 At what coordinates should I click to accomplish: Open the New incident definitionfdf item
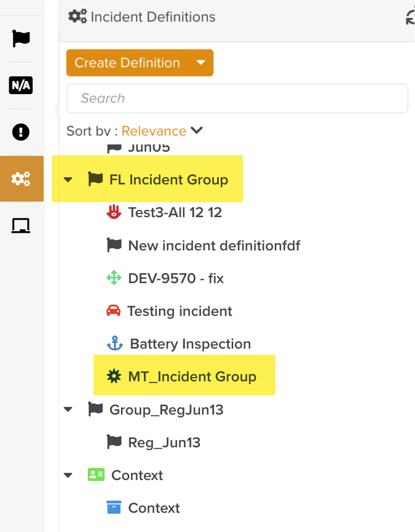[x=214, y=245]
